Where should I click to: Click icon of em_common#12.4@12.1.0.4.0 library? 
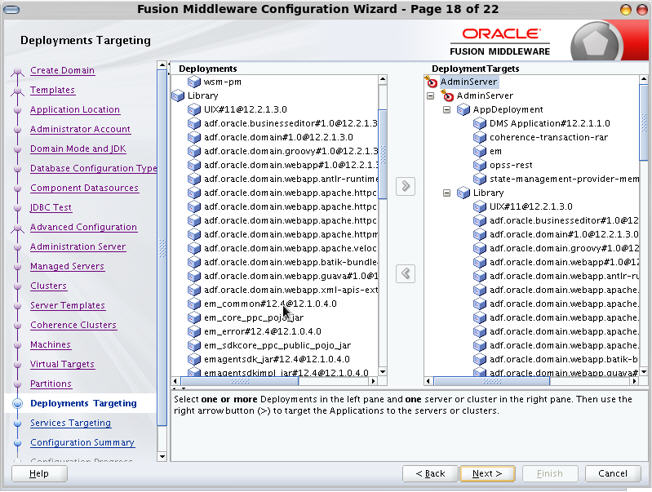pos(194,304)
